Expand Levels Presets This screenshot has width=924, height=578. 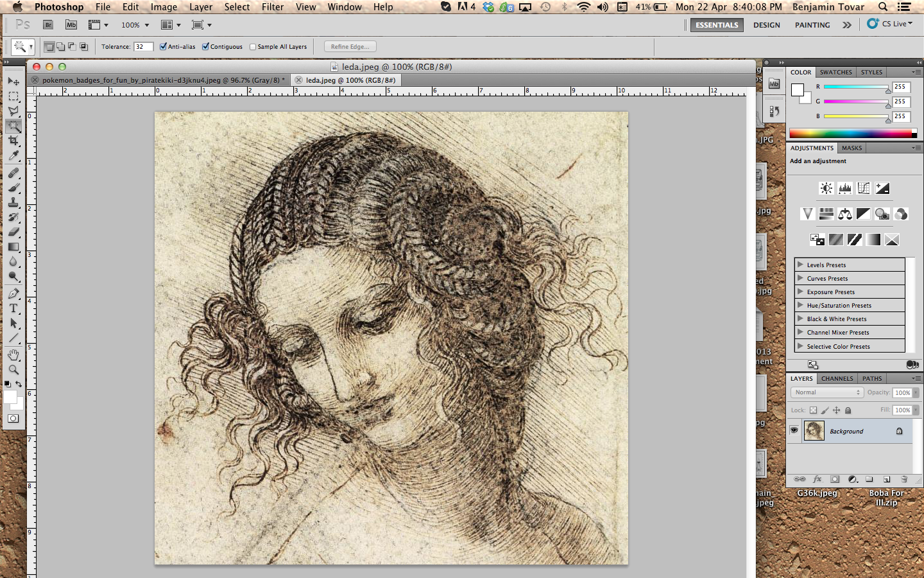click(800, 265)
